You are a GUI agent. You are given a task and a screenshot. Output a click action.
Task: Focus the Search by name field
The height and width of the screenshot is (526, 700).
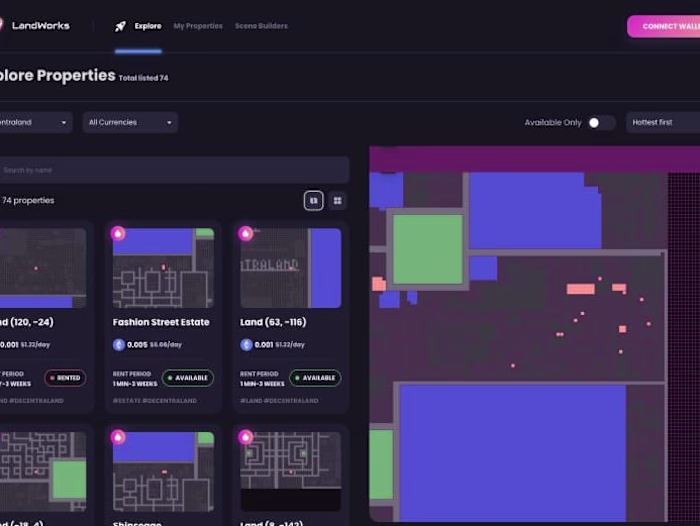(x=174, y=170)
